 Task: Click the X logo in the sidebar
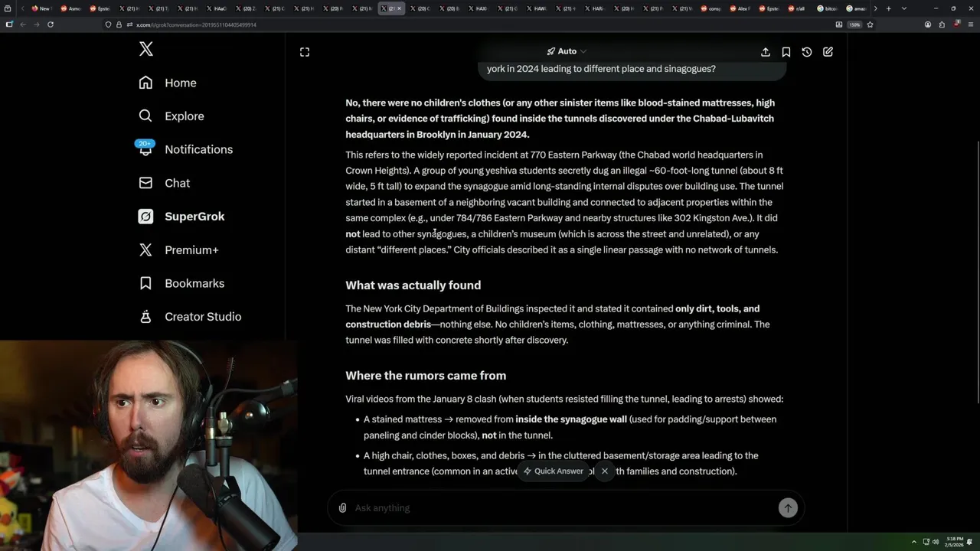(146, 50)
